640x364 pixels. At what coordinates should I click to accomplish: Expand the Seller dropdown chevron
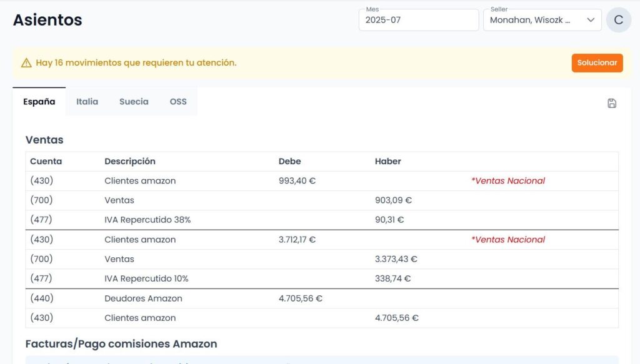(x=590, y=20)
